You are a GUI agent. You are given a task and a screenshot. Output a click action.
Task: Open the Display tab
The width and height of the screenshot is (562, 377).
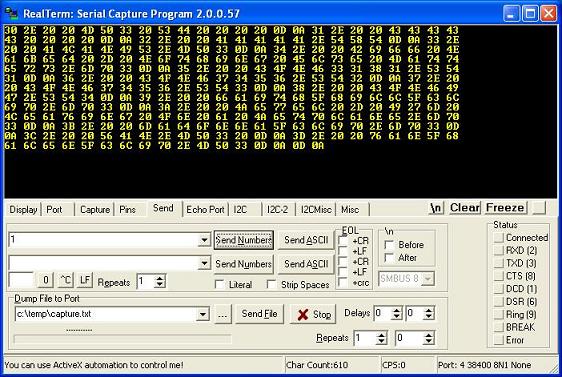[x=23, y=210]
